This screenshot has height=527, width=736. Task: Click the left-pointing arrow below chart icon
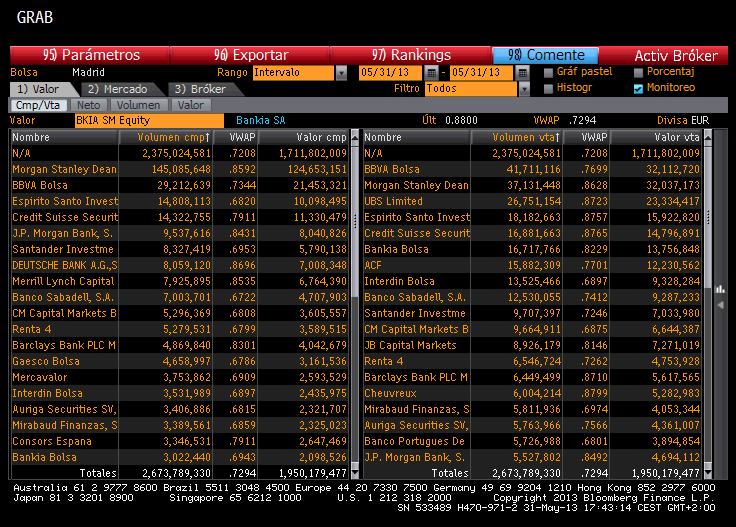[720, 305]
